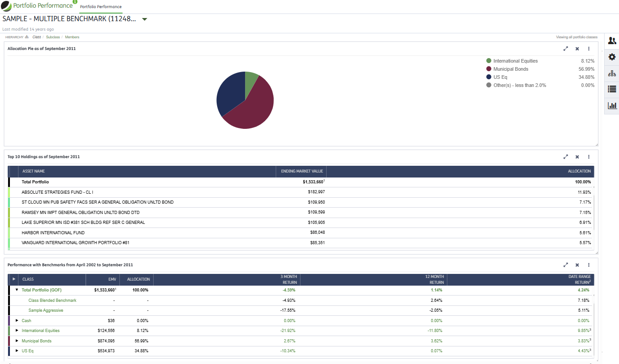The width and height of the screenshot is (619, 364).
Task: Open the list view icon in sidebar
Action: pyautogui.click(x=612, y=89)
